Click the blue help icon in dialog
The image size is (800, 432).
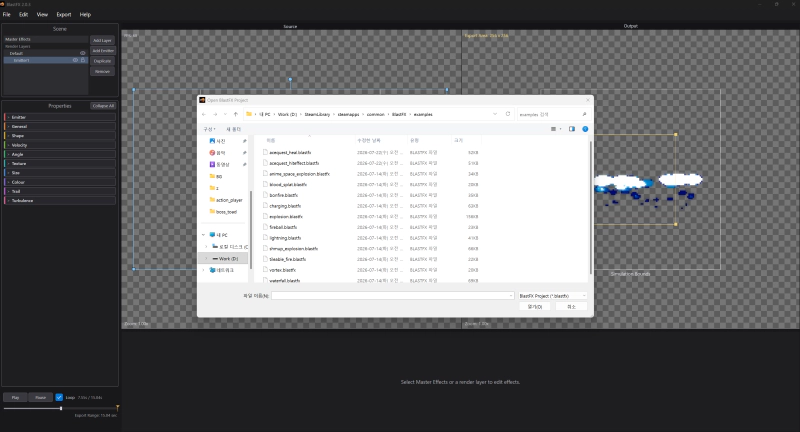pyautogui.click(x=585, y=129)
